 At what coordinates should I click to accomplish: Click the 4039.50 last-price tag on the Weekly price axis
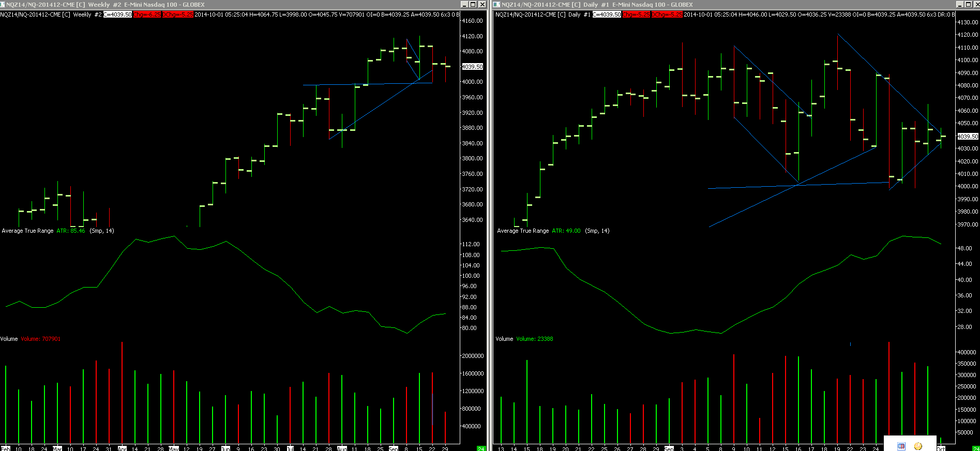[472, 67]
